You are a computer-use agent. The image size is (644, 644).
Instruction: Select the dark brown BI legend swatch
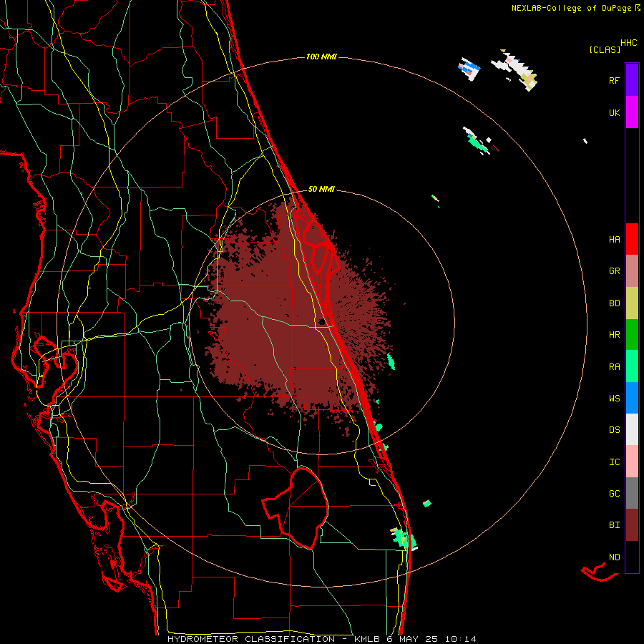(632, 525)
